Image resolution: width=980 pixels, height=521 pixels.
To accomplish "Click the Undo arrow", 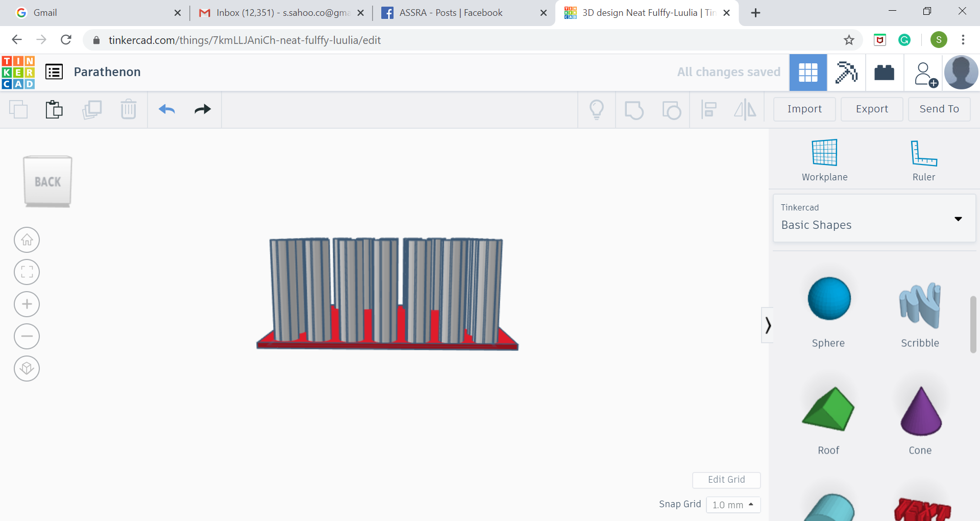I will pyautogui.click(x=166, y=109).
